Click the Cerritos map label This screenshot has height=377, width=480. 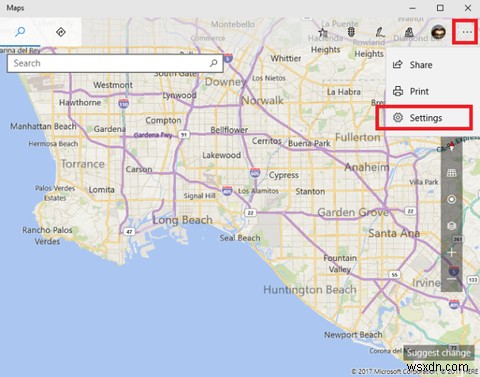coord(267,141)
